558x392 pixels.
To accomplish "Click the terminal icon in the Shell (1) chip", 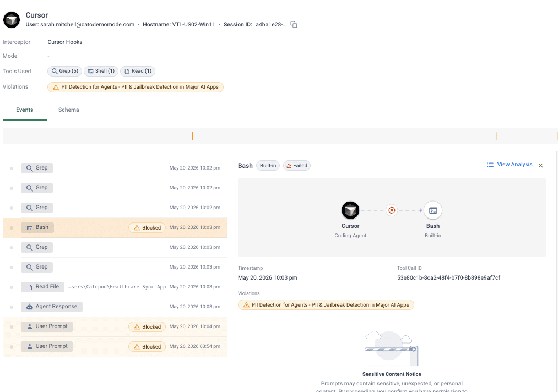I will coord(91,71).
